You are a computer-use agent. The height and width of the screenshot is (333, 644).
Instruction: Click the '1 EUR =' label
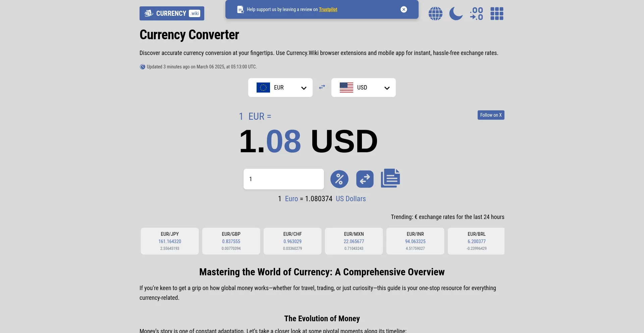tap(255, 116)
